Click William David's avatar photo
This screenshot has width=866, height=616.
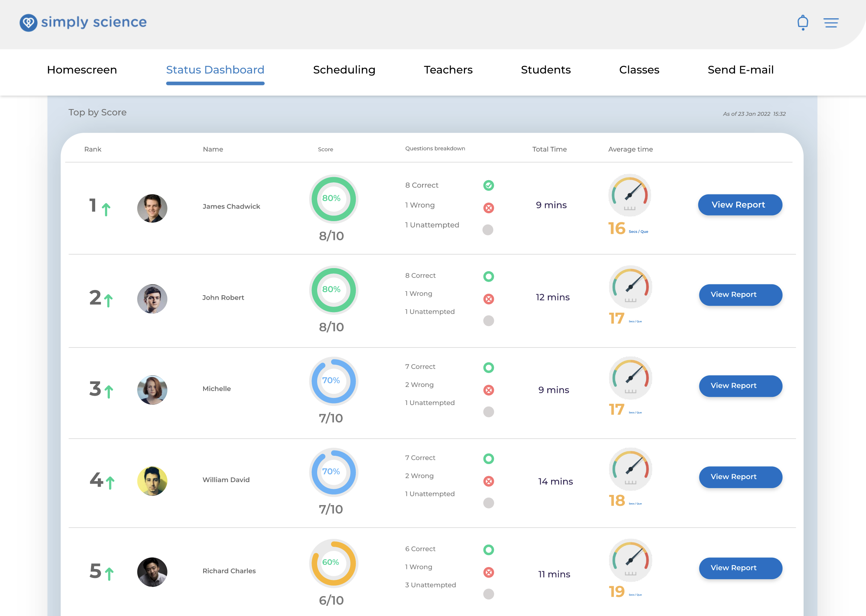(x=152, y=481)
